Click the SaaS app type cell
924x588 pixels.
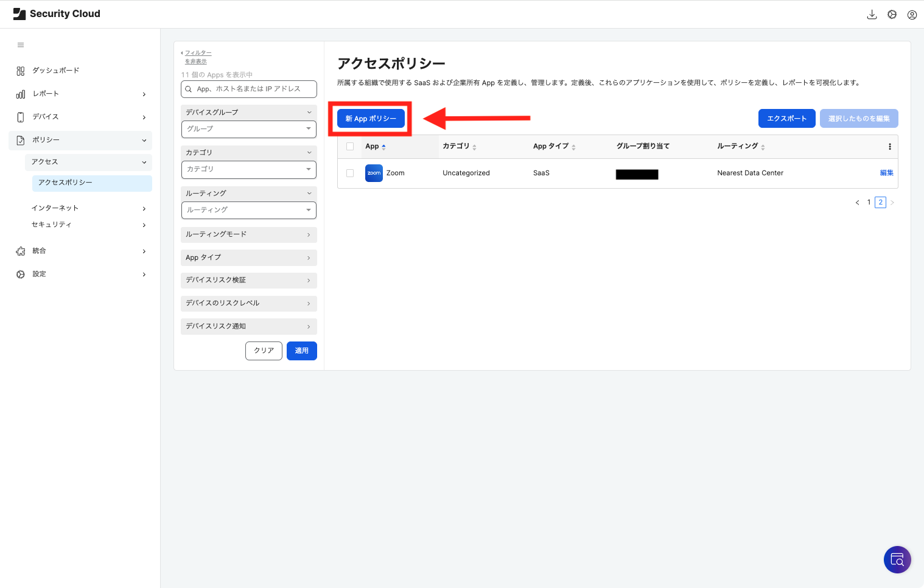click(541, 173)
